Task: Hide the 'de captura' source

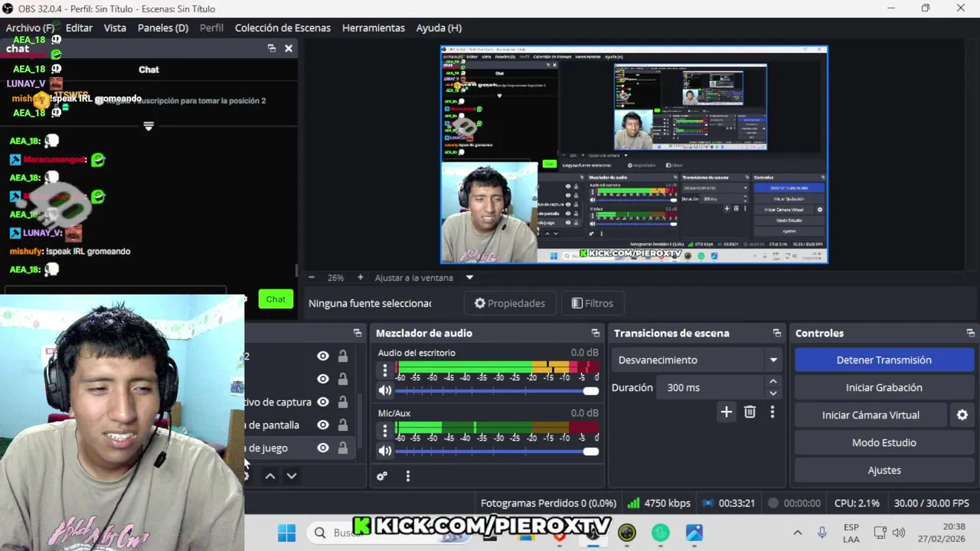Action: tap(323, 402)
